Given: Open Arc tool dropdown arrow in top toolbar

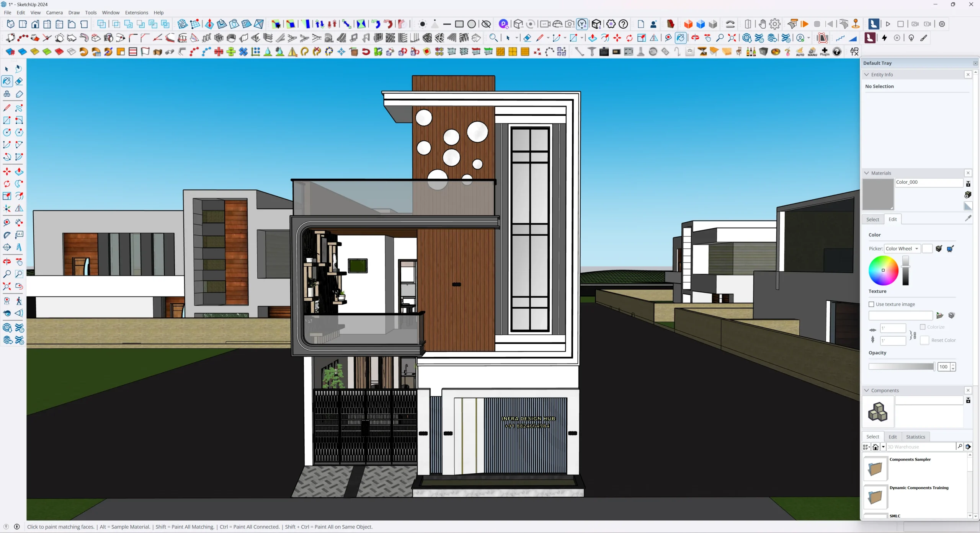Looking at the screenshot, I should tap(565, 38).
